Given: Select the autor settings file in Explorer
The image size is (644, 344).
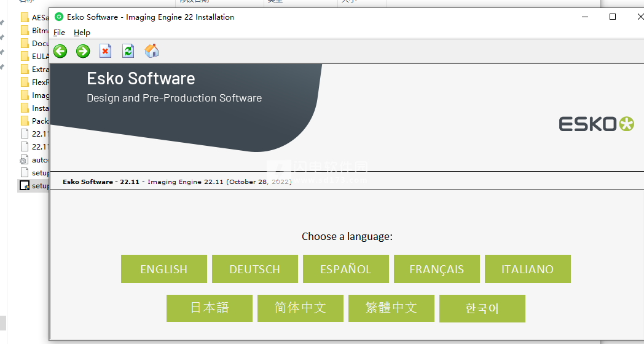Looking at the screenshot, I should [34, 159].
